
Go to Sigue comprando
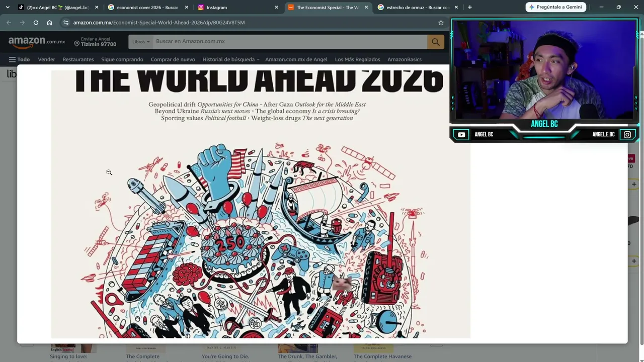122,59
